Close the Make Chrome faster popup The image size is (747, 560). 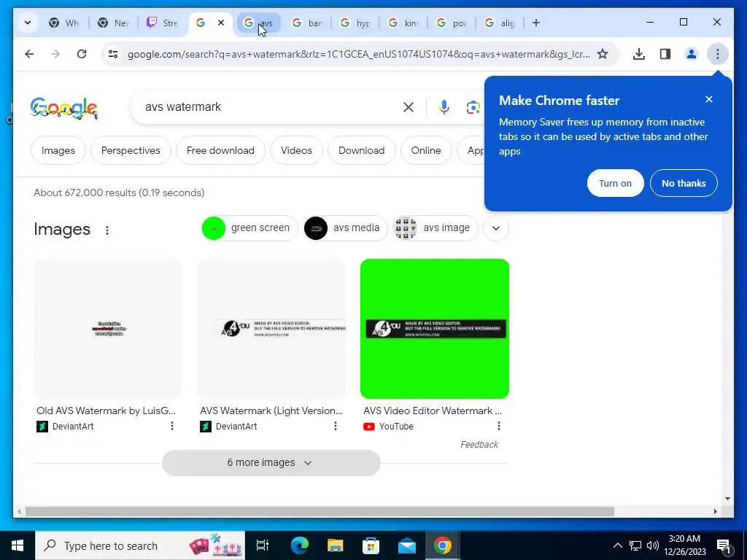pos(709,99)
